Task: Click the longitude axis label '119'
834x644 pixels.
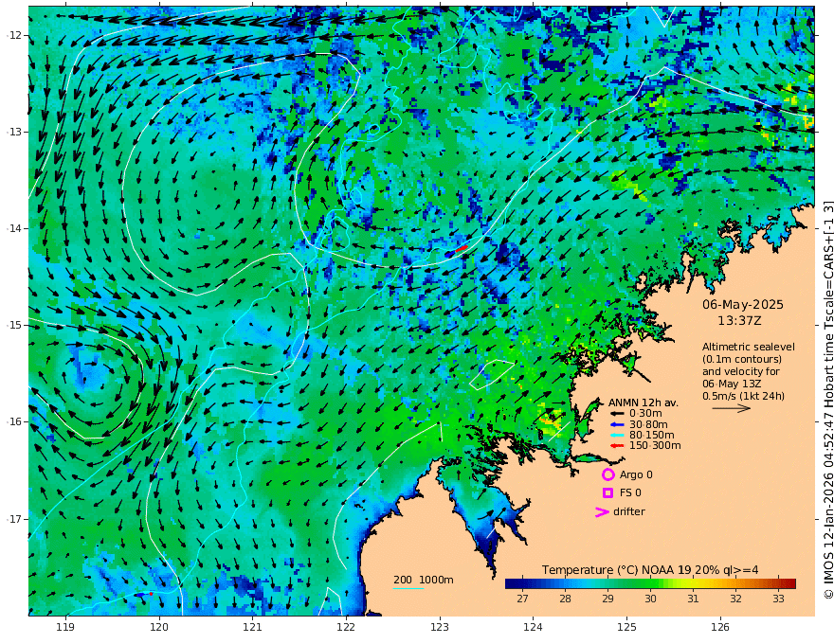Action: 65,628
